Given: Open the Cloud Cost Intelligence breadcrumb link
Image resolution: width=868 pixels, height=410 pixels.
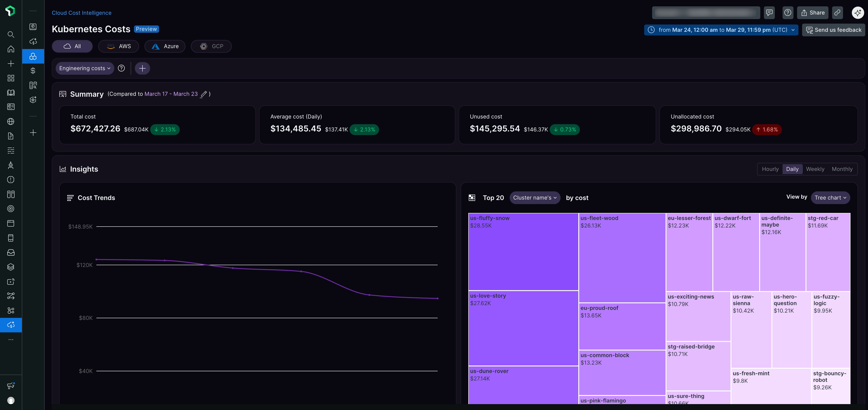Looking at the screenshot, I should [x=82, y=13].
